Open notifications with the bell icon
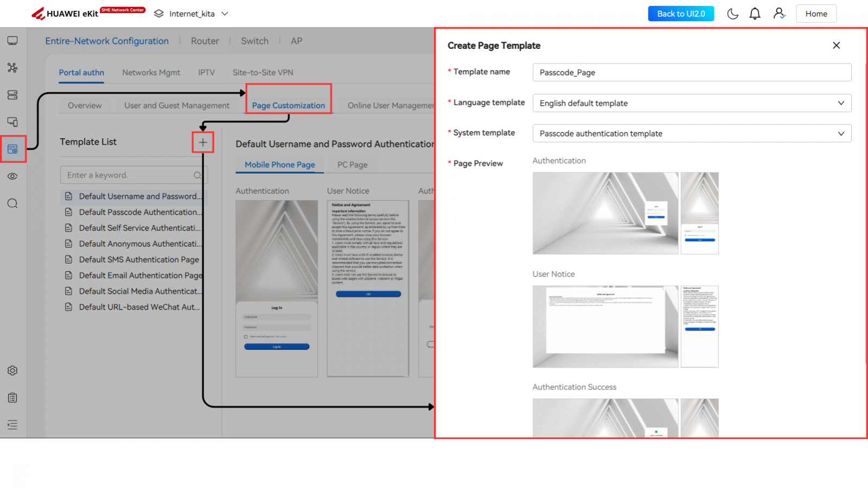The height and width of the screenshot is (488, 868). coord(755,14)
